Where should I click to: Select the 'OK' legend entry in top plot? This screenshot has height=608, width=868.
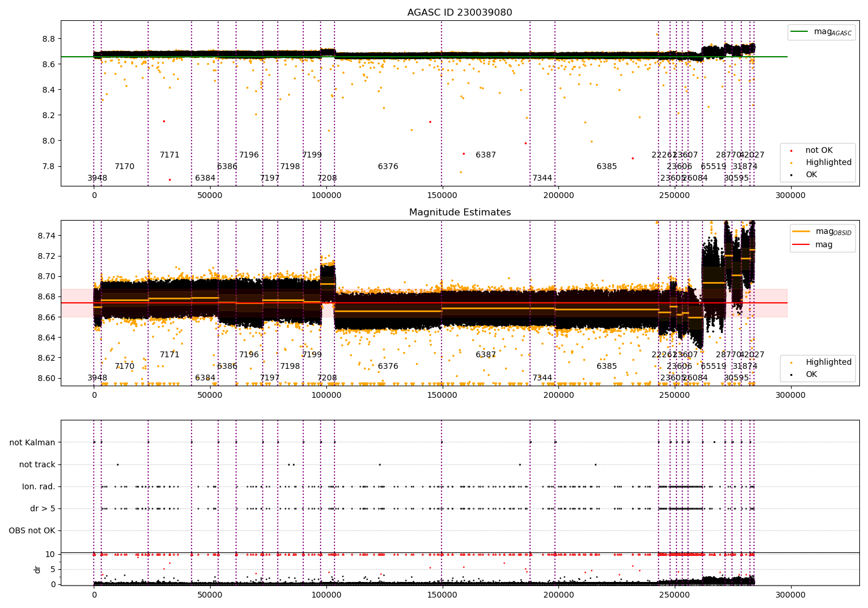[811, 175]
